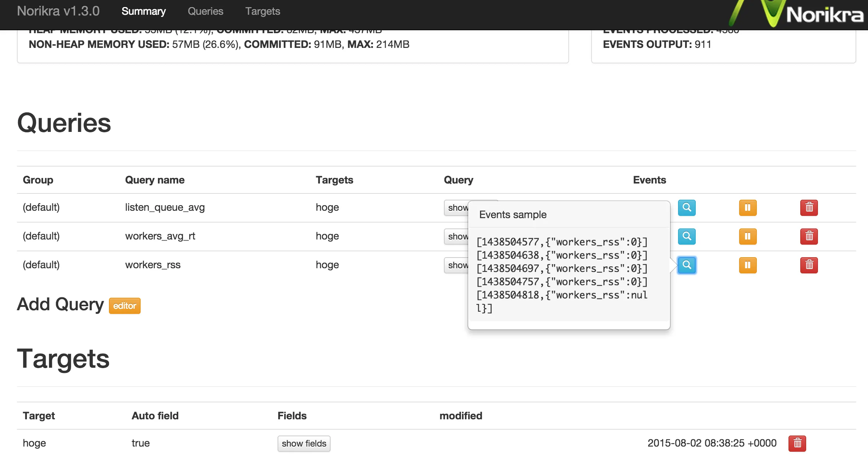Delete the workers_rss query
The image size is (868, 465).
pos(809,265)
